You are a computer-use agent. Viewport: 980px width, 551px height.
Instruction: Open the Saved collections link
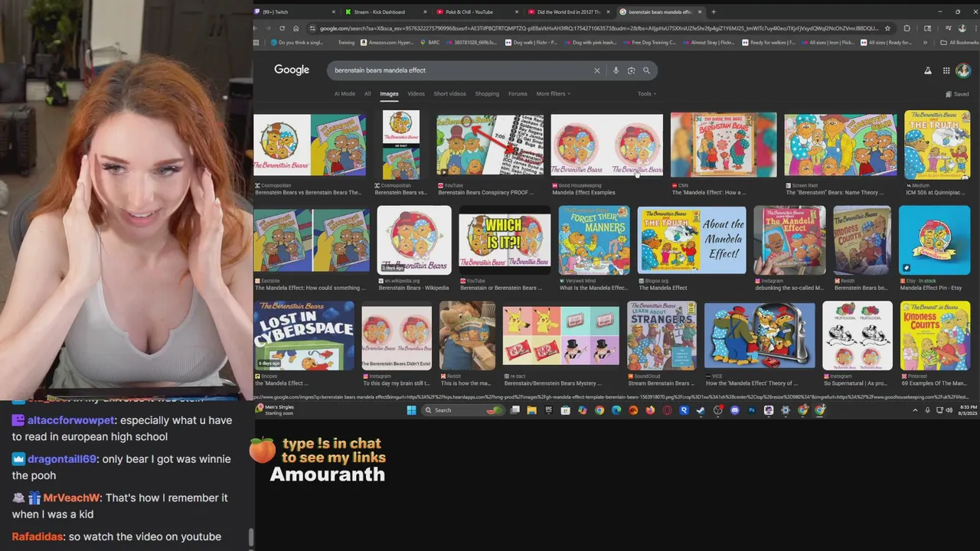958,94
